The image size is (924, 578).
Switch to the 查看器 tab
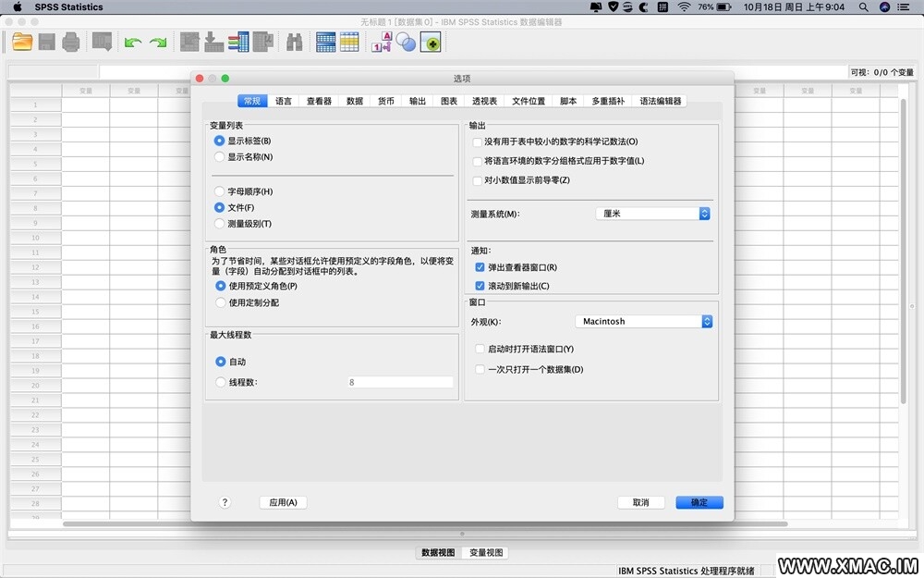point(319,101)
